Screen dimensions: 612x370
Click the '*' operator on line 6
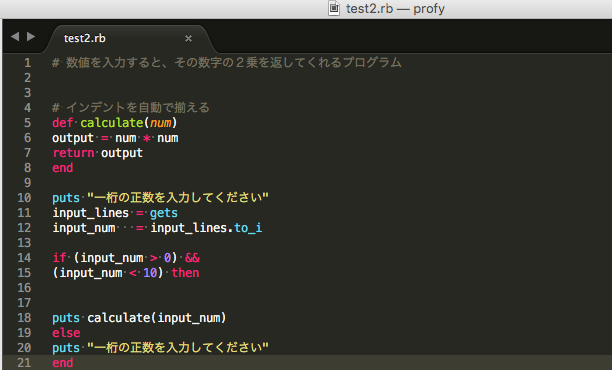pos(147,138)
